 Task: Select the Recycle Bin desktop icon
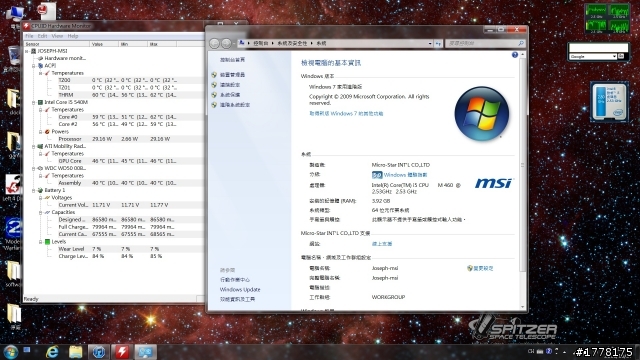click(12, 59)
